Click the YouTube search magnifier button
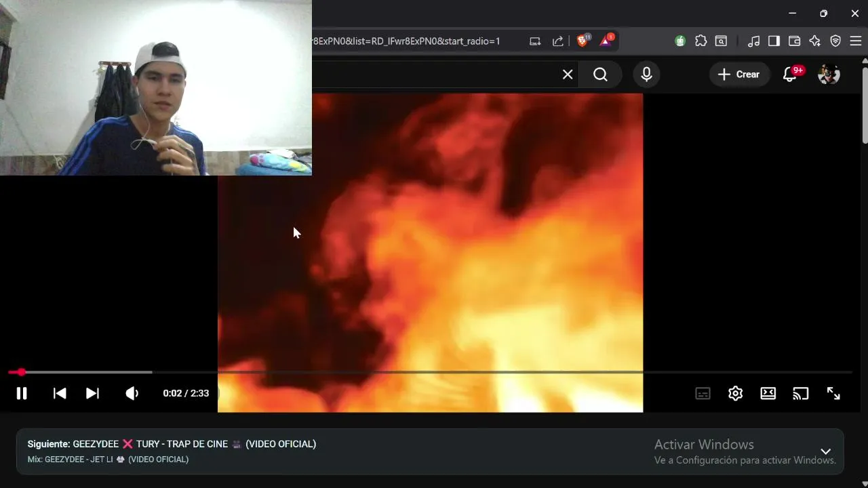The height and width of the screenshot is (488, 868). click(x=601, y=75)
